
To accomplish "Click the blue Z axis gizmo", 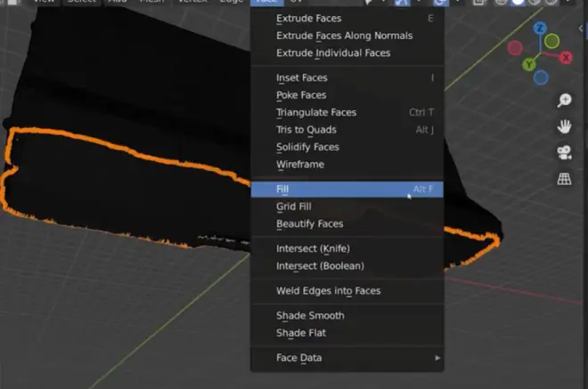I will coord(540,28).
